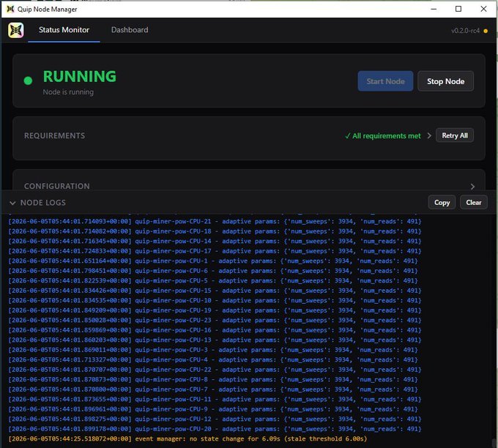
Task: Click the quip-miner-pow-CPU-23 log line
Action: click(x=215, y=320)
